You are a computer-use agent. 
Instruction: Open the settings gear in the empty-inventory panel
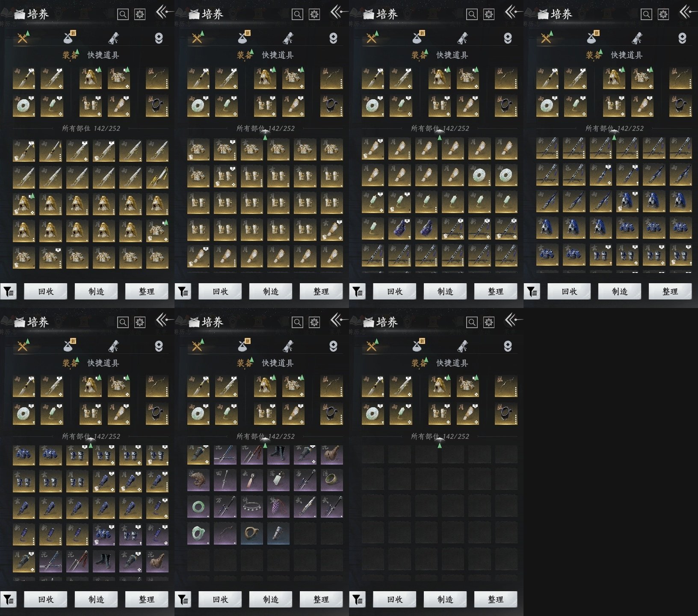point(489,322)
